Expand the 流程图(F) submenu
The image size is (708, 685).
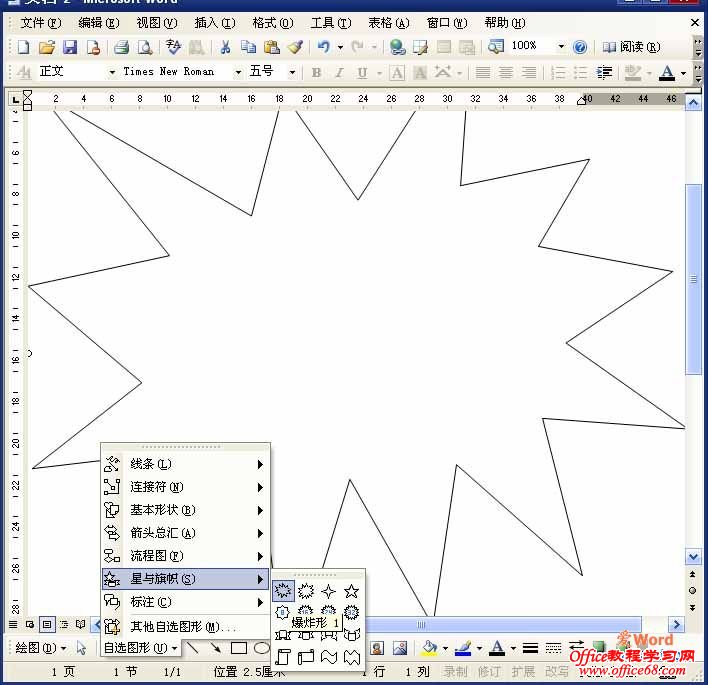coord(185,556)
